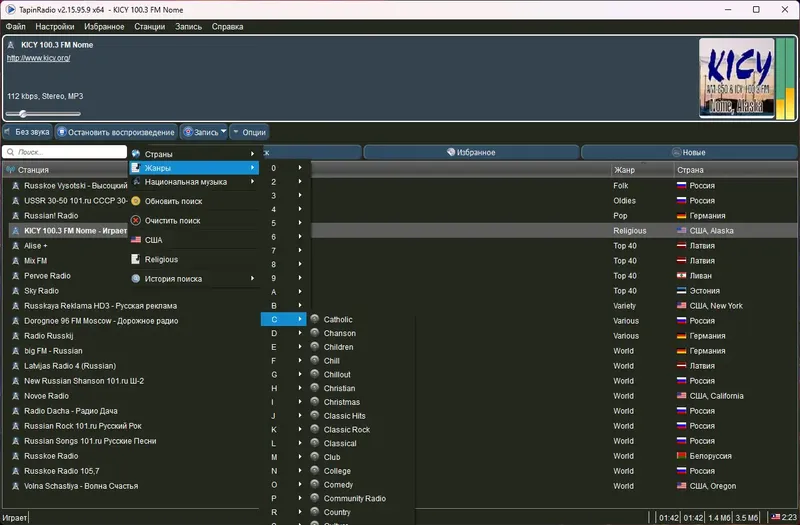The image size is (800, 525).
Task: Switch to the Новые tab
Action: point(689,152)
